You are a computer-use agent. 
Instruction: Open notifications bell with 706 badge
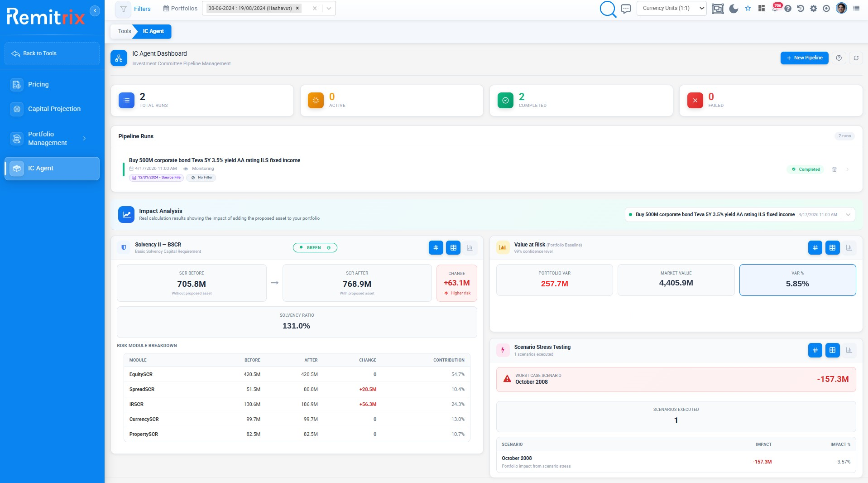775,8
